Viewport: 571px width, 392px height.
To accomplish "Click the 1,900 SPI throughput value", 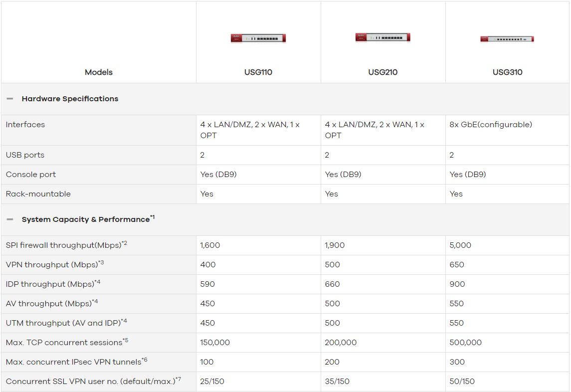I will tap(334, 245).
